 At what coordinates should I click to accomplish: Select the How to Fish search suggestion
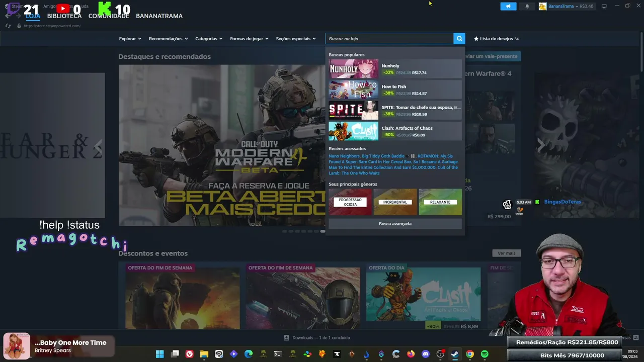(x=395, y=89)
